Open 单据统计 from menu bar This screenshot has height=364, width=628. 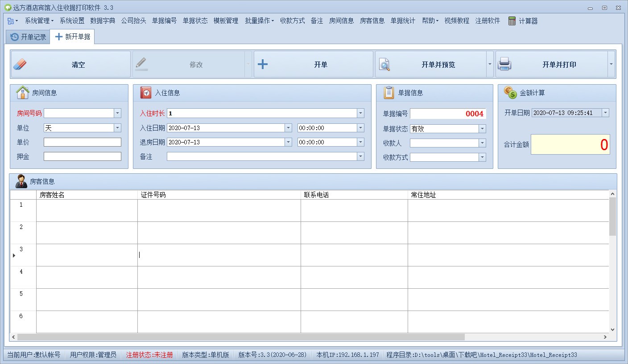click(403, 21)
